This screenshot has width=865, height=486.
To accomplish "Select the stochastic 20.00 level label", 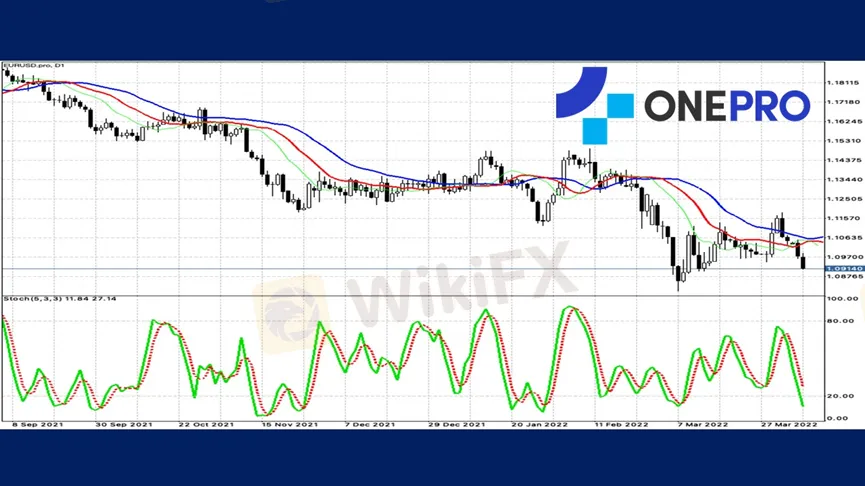I will point(839,396).
